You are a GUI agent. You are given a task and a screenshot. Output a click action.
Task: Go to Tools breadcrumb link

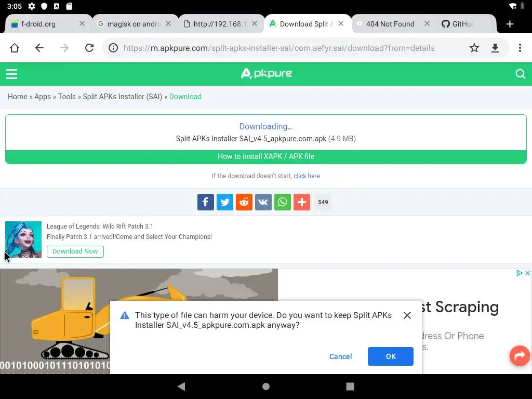[x=67, y=97]
